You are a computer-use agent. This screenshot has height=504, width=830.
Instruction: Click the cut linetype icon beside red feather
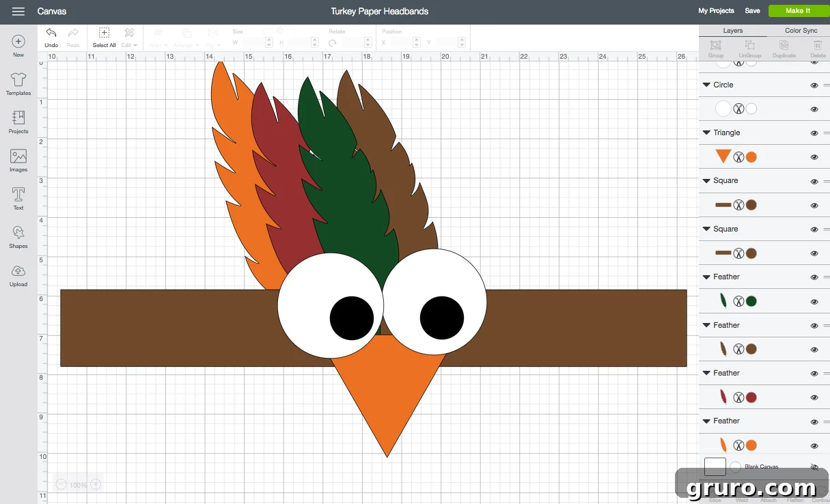pyautogui.click(x=738, y=397)
